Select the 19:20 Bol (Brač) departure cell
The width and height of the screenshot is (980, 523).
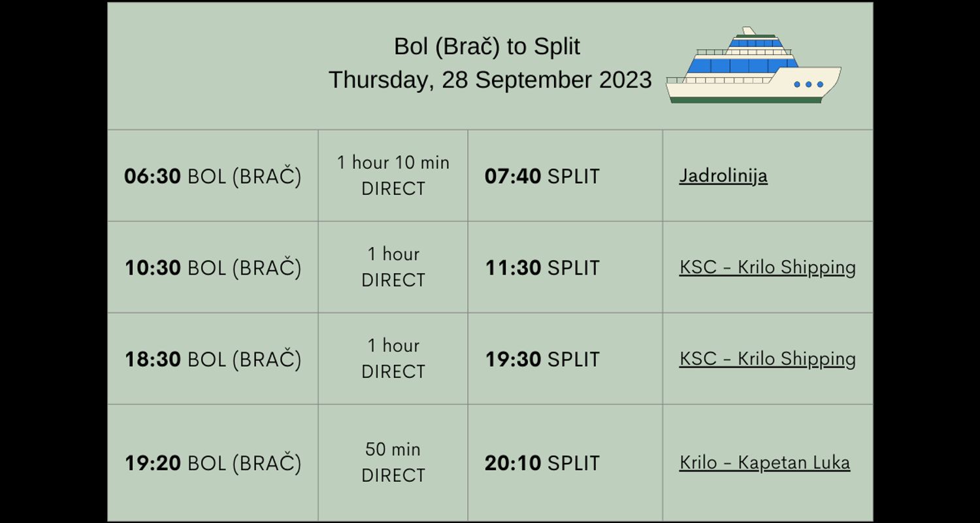point(212,464)
